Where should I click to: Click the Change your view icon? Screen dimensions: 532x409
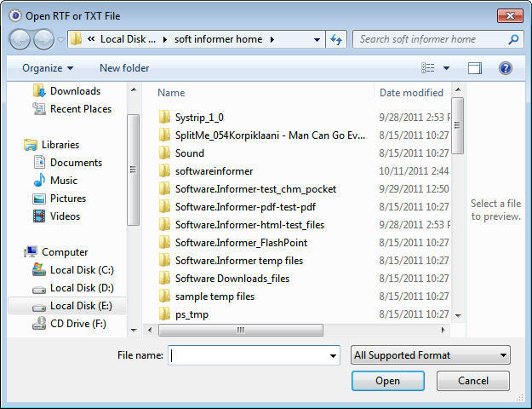pos(428,68)
